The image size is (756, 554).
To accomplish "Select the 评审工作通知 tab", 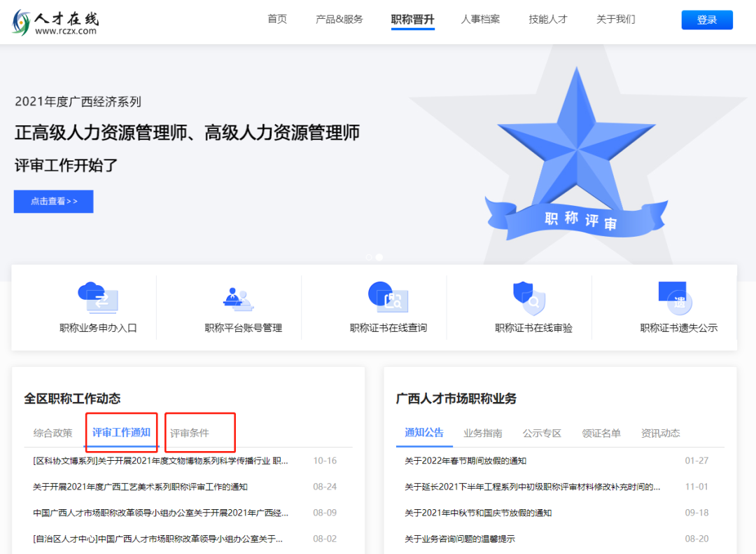I will 122,432.
